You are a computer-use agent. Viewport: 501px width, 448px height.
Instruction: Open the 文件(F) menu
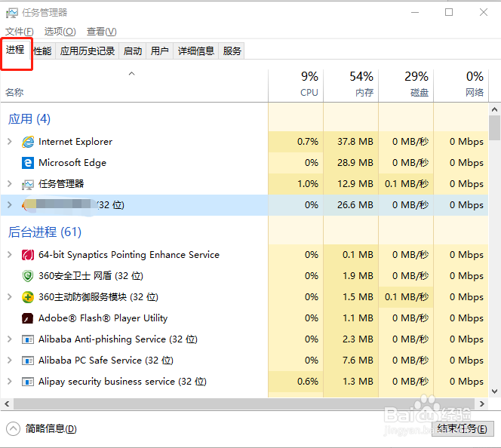19,31
